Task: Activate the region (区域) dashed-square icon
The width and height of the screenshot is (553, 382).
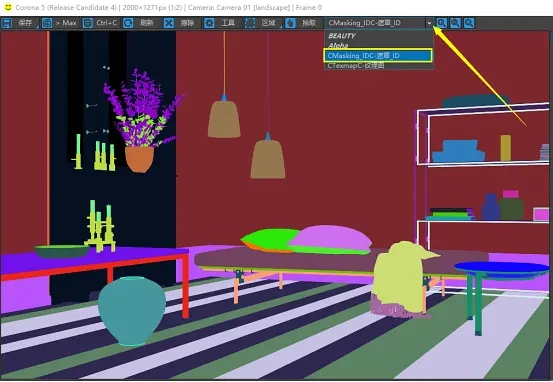Action: [250, 23]
